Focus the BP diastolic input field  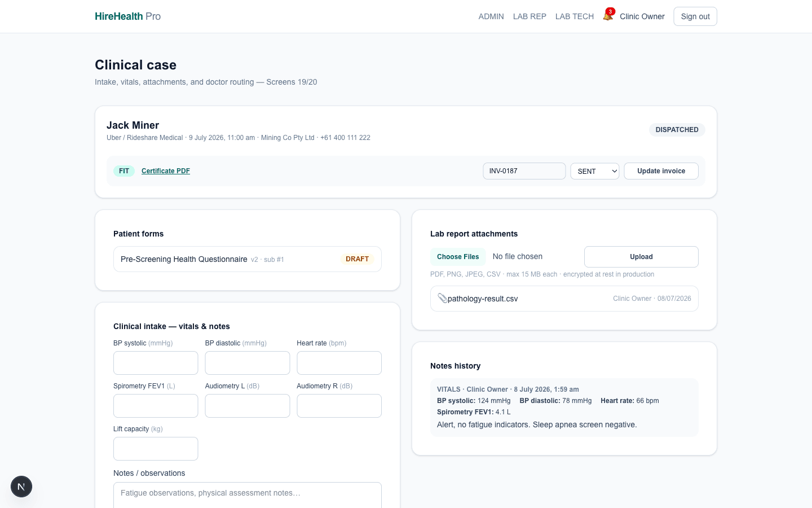(x=248, y=363)
